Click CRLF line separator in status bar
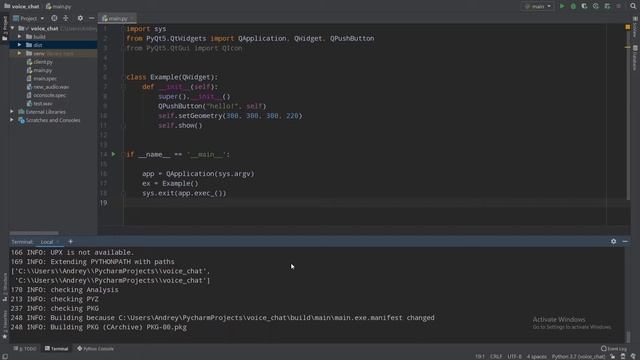The image size is (640, 360). (496, 356)
